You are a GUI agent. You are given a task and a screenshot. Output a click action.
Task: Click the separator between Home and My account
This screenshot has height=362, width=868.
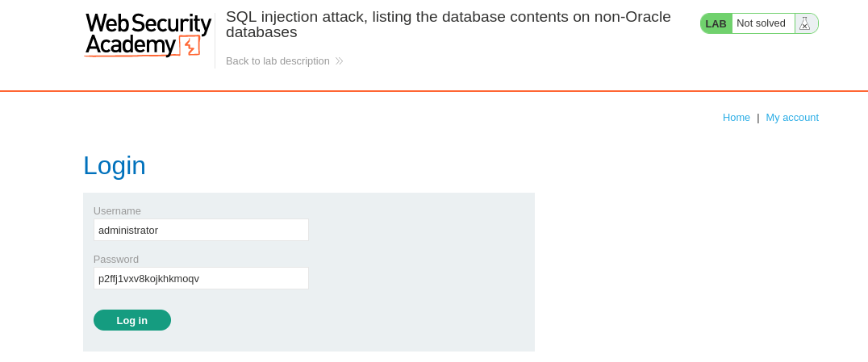point(757,118)
